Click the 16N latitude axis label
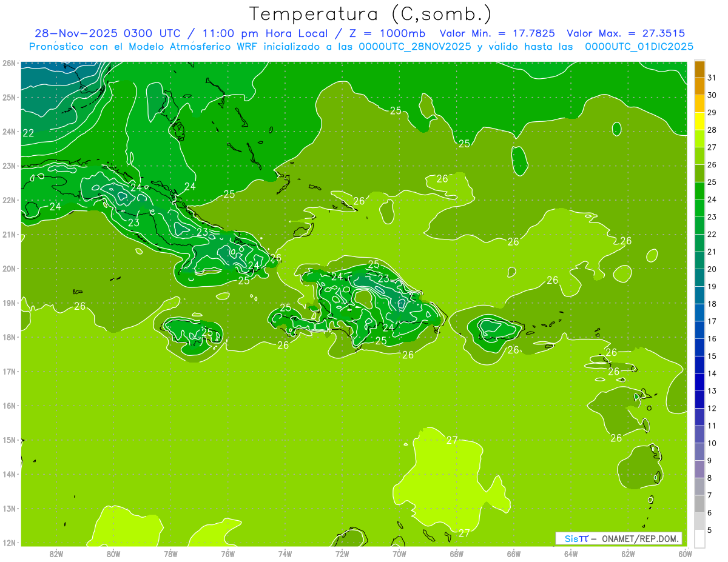The height and width of the screenshot is (562, 728). (x=8, y=406)
